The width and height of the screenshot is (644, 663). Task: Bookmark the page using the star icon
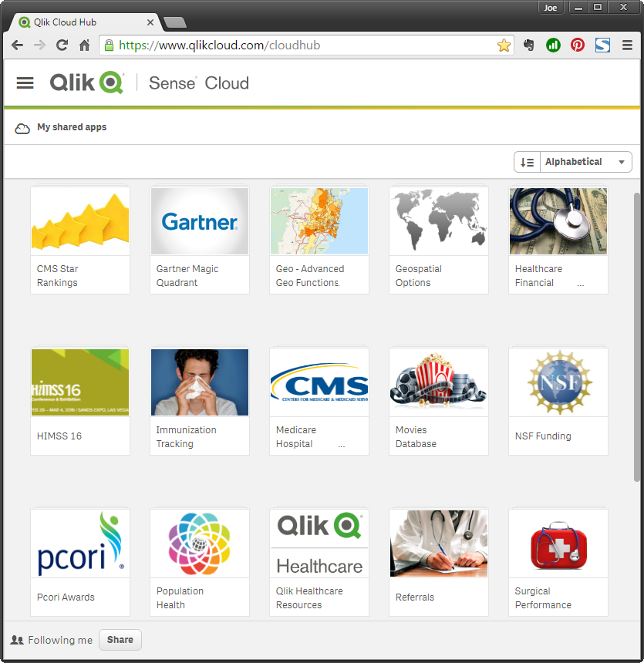(504, 45)
